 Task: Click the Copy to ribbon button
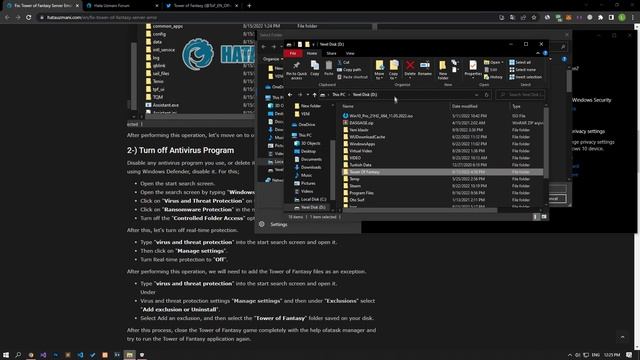point(393,70)
